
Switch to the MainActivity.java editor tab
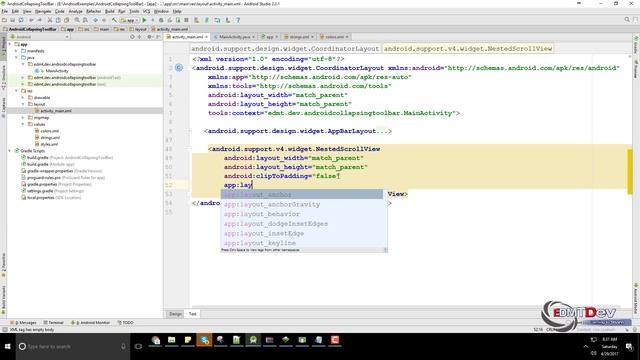click(x=234, y=37)
